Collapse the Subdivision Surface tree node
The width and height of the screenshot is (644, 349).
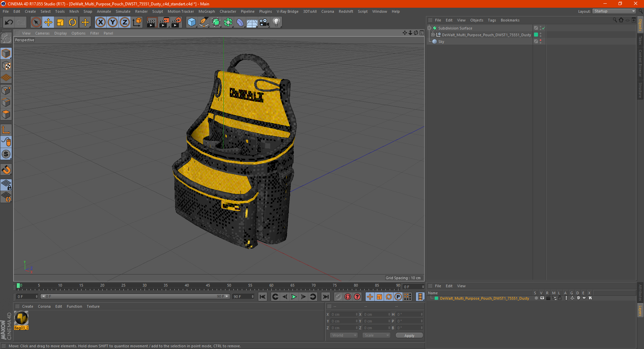point(429,28)
